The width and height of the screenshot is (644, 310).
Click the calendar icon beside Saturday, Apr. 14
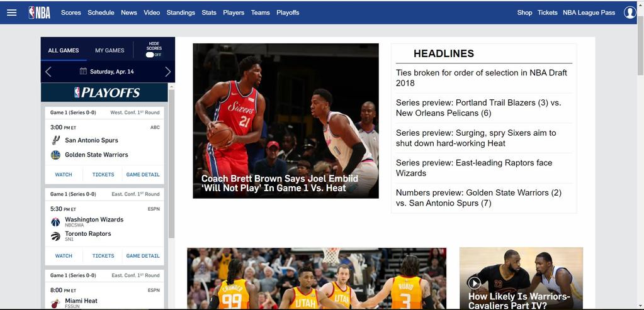[x=83, y=71]
